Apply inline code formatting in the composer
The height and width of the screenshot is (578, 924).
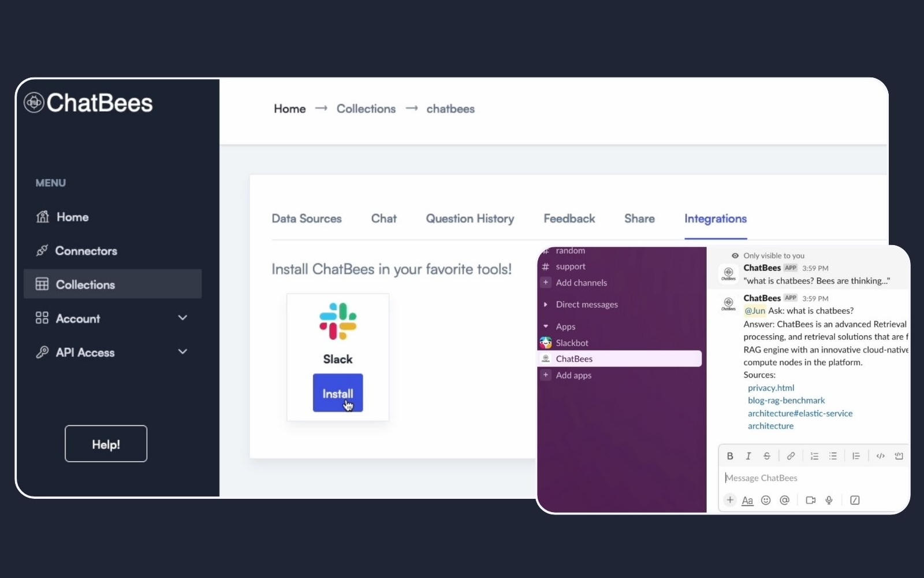coord(880,456)
